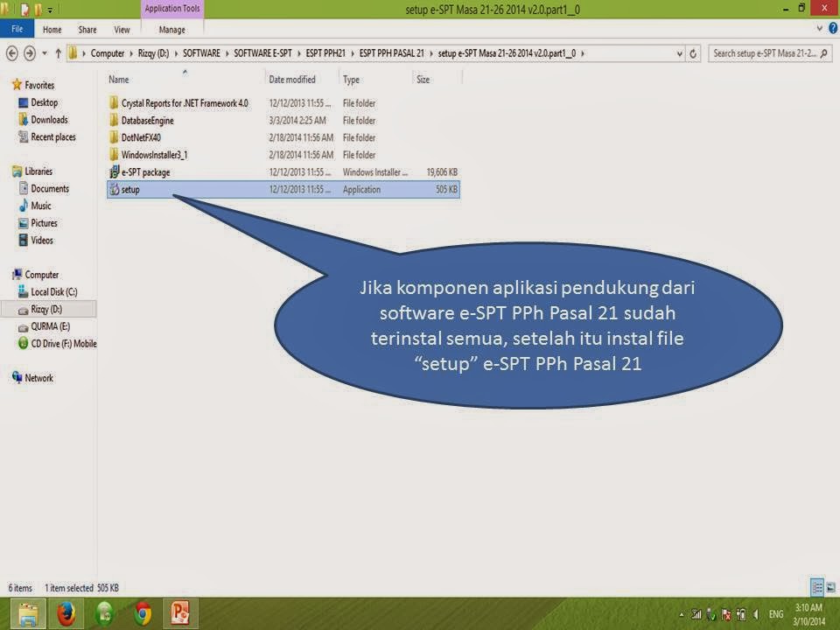Click ESPT PPH PASAL 21 breadcrumb

point(392,53)
